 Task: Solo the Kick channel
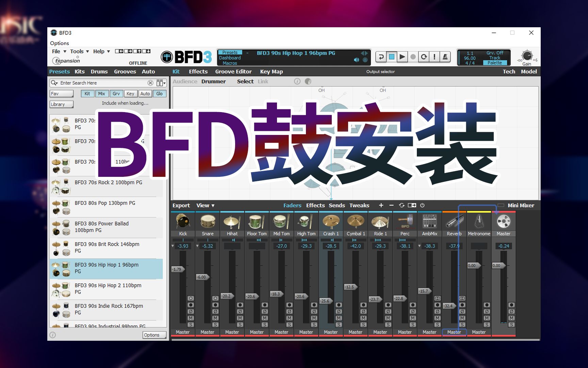click(x=191, y=325)
